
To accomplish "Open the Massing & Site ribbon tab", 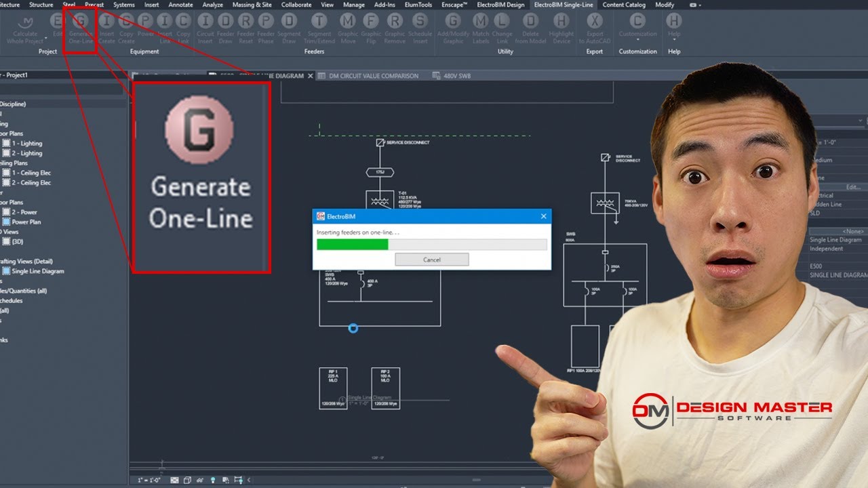I will pyautogui.click(x=252, y=5).
